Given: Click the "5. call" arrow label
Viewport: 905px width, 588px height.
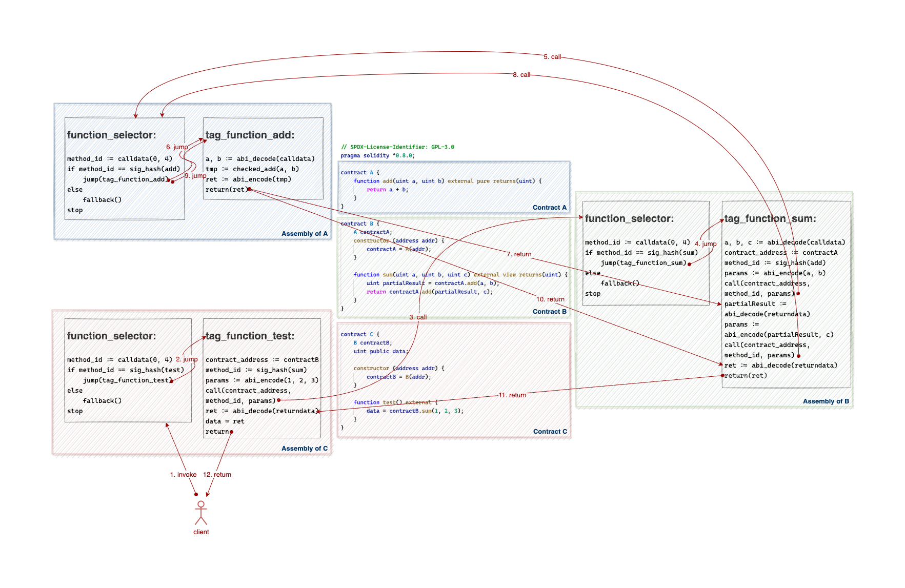Looking at the screenshot, I should pos(552,57).
